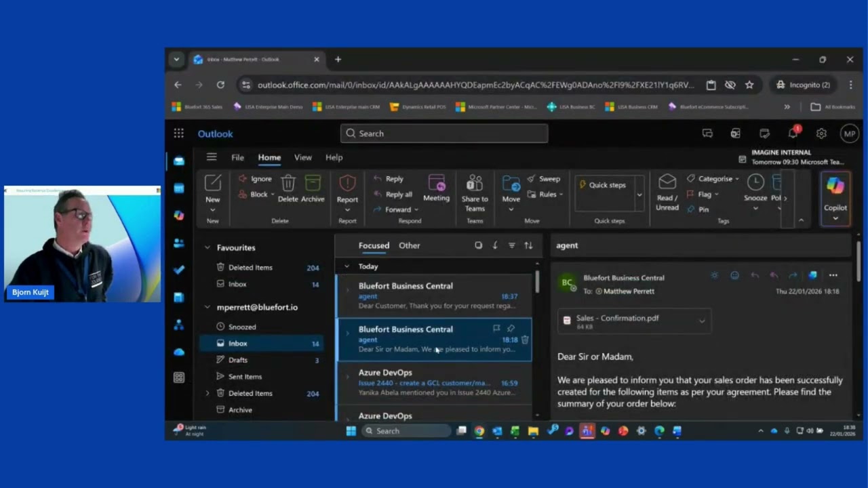Expand the Forward dropdown
Viewport: 868px width, 488px height.
(x=416, y=210)
